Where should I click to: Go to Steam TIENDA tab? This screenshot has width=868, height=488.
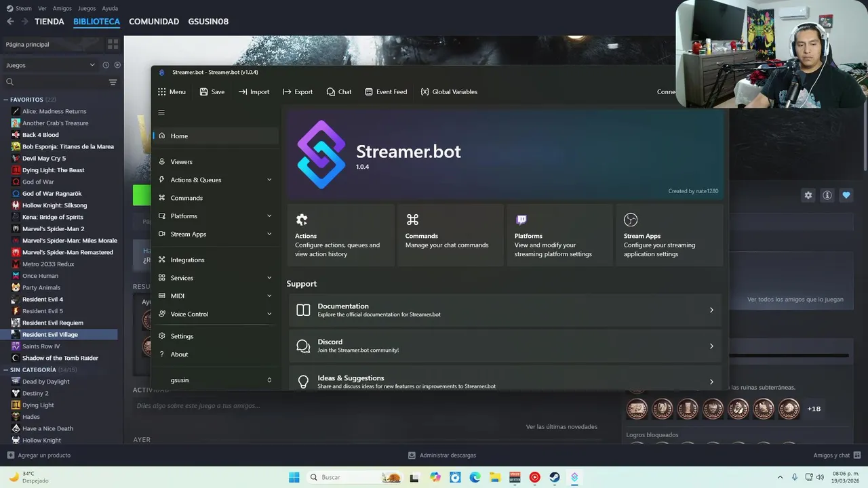click(x=50, y=22)
